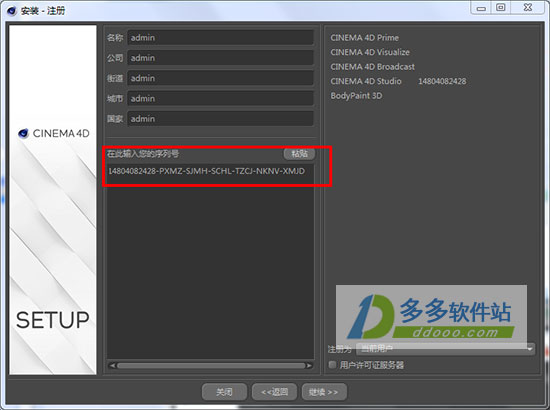Click the 城市 city input field
This screenshot has height=410, width=550.
[x=220, y=99]
